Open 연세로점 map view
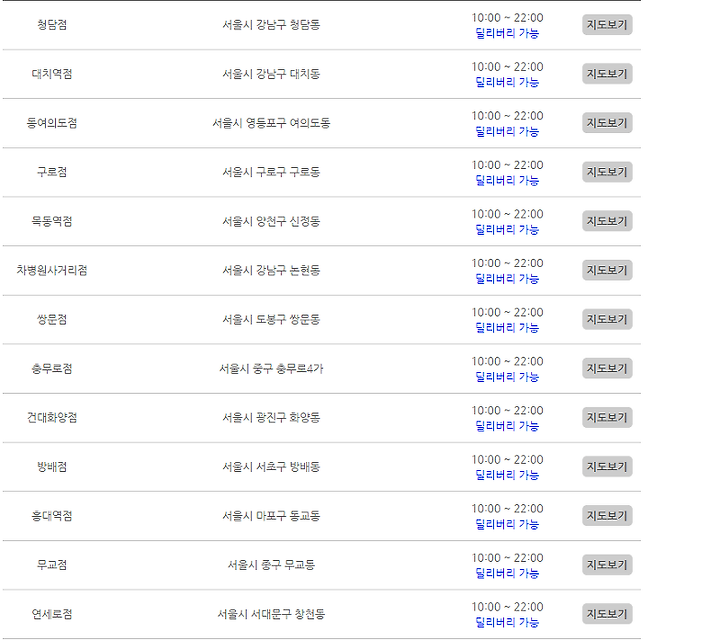 pyautogui.click(x=607, y=614)
